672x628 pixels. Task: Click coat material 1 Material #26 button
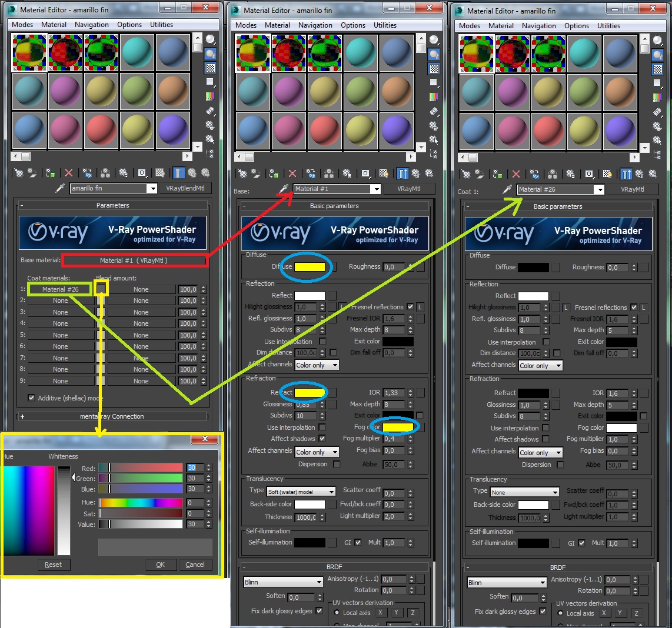[61, 289]
